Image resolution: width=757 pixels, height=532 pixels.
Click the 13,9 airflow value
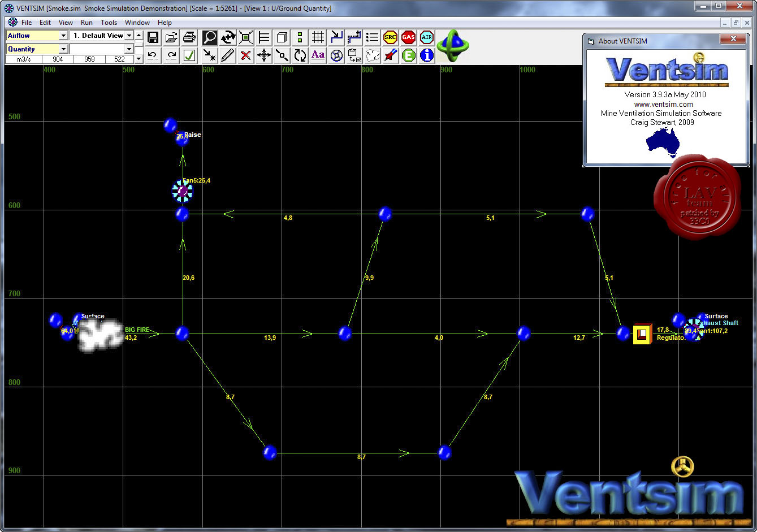tap(270, 338)
